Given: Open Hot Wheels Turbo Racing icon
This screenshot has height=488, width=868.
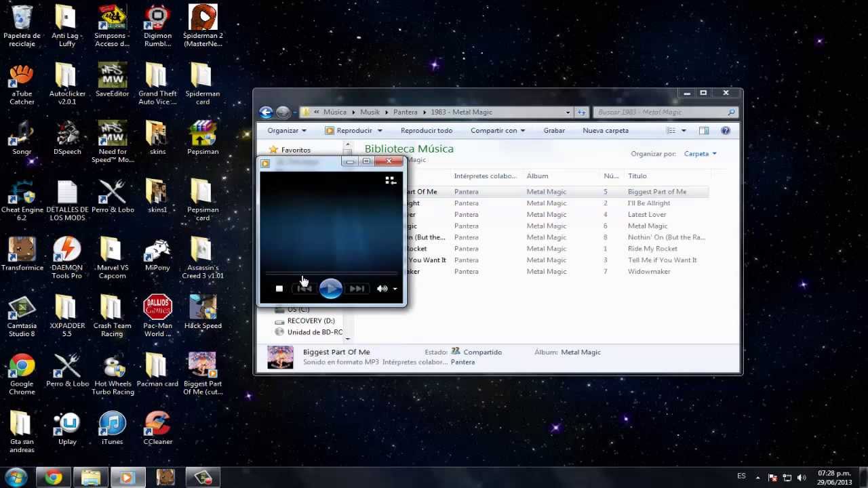Looking at the screenshot, I should point(113,374).
